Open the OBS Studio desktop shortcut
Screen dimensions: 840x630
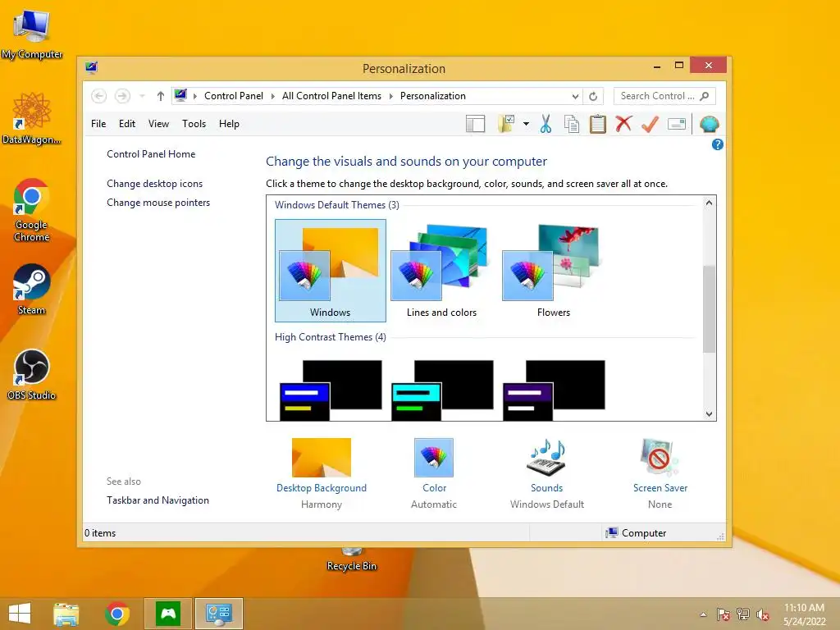[32, 374]
